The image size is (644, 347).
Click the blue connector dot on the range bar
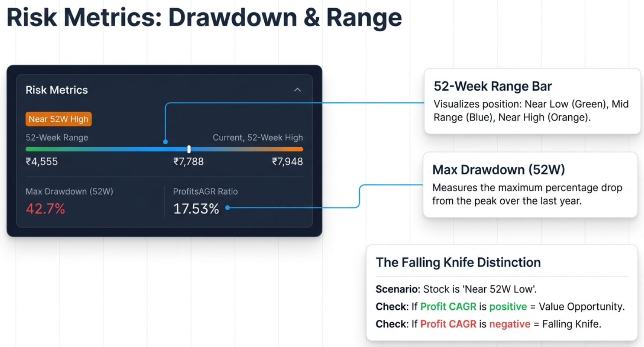click(165, 142)
